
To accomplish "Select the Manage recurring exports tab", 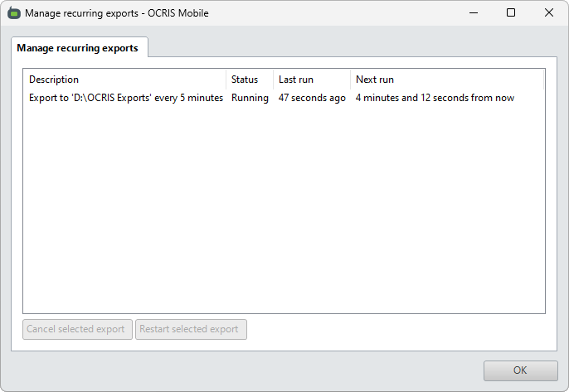I will (79, 47).
